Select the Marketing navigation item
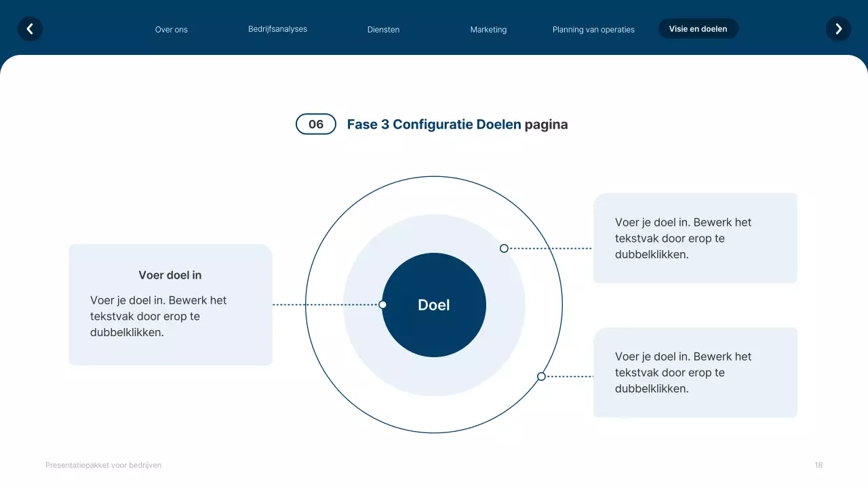 [x=488, y=30]
